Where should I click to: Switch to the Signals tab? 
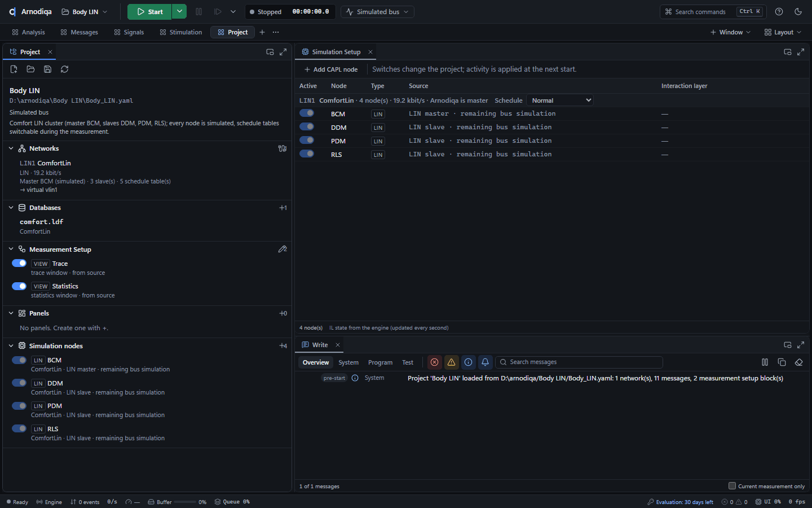click(x=129, y=32)
